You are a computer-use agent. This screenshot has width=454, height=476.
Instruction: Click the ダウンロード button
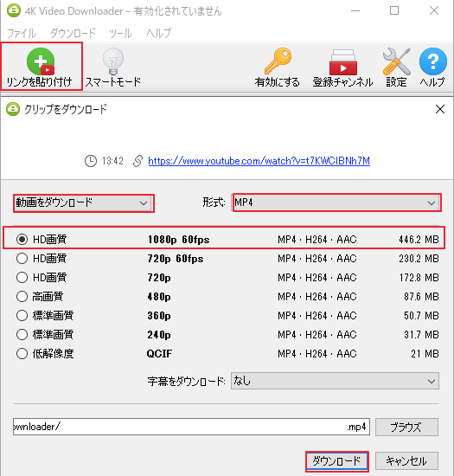click(x=336, y=461)
